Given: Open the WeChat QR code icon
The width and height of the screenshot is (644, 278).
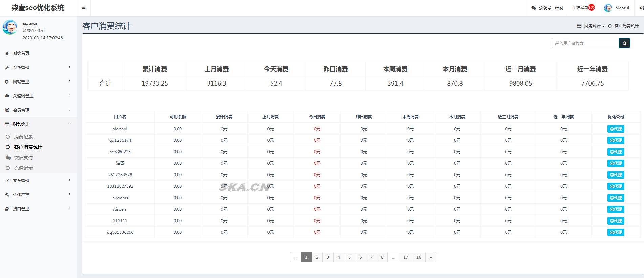Looking at the screenshot, I should click(534, 8).
